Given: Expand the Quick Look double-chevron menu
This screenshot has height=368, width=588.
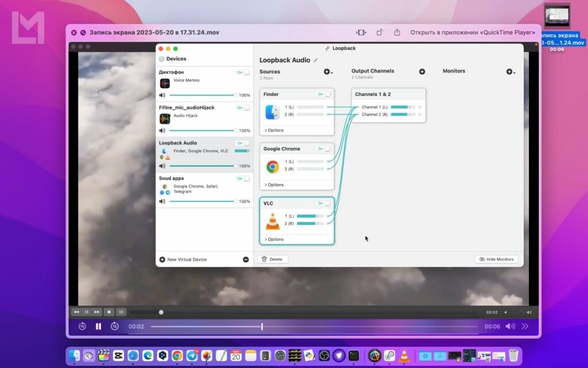Looking at the screenshot, I should [525, 327].
